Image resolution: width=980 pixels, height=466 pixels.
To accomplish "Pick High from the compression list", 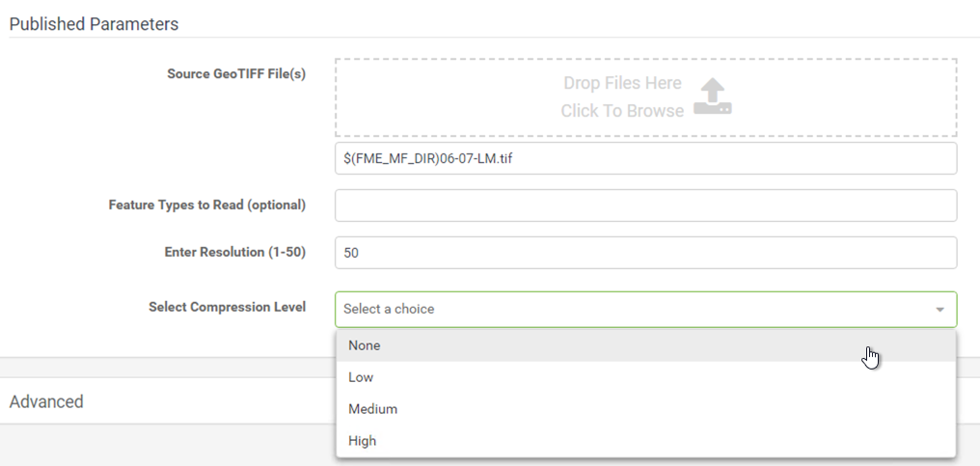I will [645, 441].
